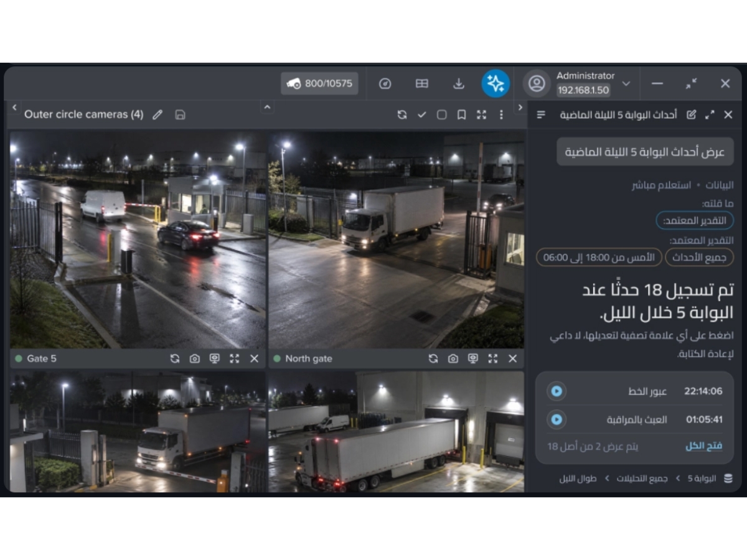
Task: Click the 01:05:41 event timestamp
Action: coord(704,419)
